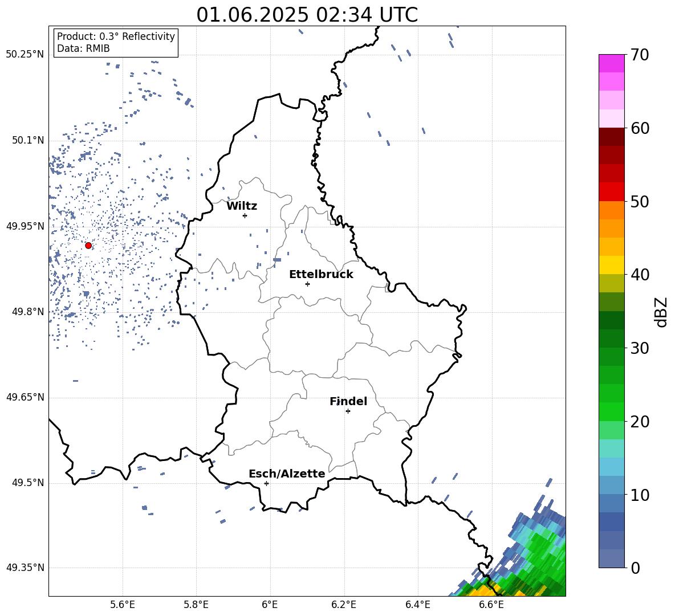Click the 49.35°N latitude label
This screenshot has width=675, height=616.
coord(25,568)
